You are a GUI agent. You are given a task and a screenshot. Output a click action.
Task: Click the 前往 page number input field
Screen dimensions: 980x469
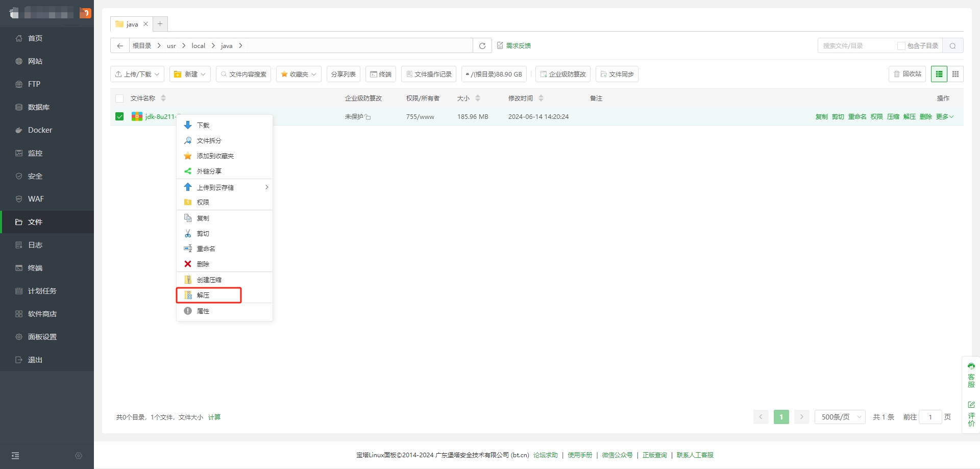point(930,417)
